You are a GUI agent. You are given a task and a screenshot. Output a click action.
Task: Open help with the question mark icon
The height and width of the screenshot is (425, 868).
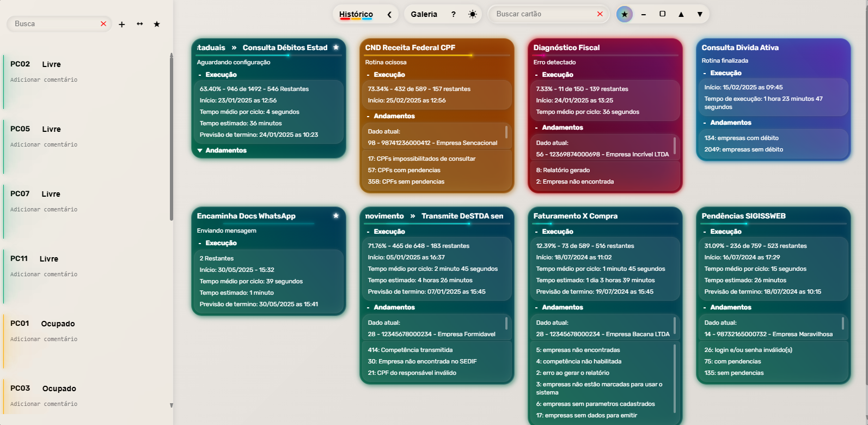point(453,14)
